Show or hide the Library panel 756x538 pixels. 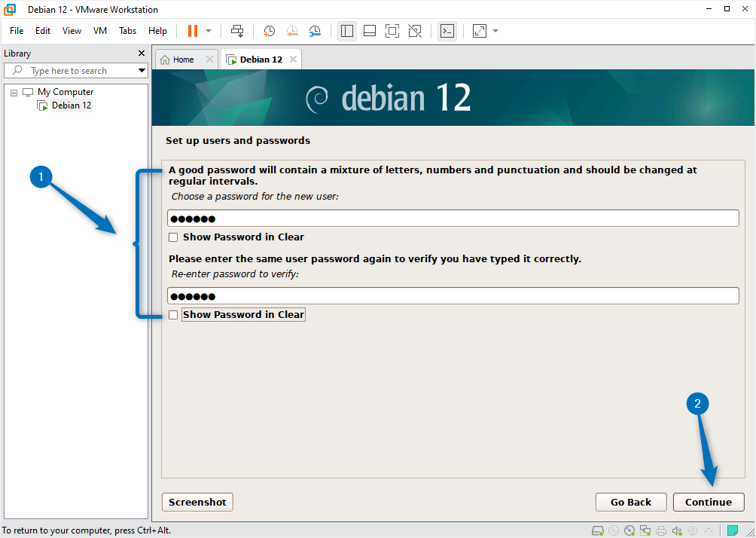tap(347, 31)
